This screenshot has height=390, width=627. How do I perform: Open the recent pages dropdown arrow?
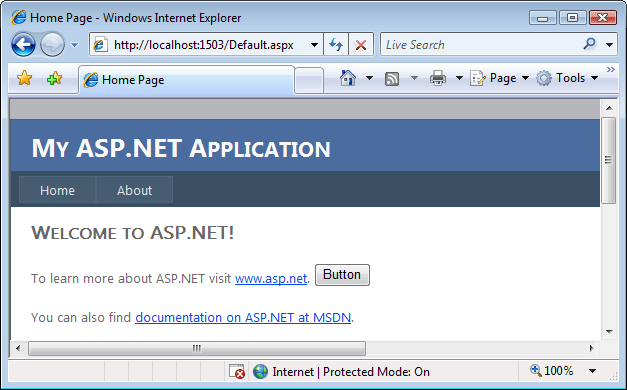coord(74,45)
